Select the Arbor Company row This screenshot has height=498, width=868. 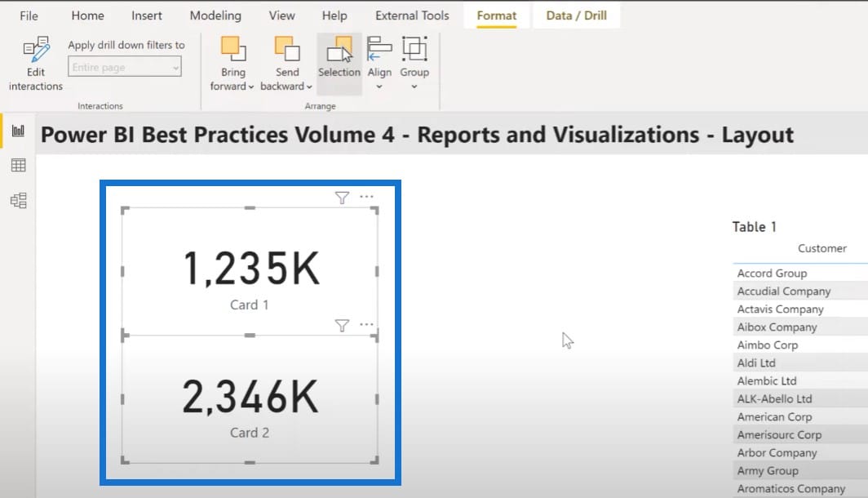click(800, 452)
